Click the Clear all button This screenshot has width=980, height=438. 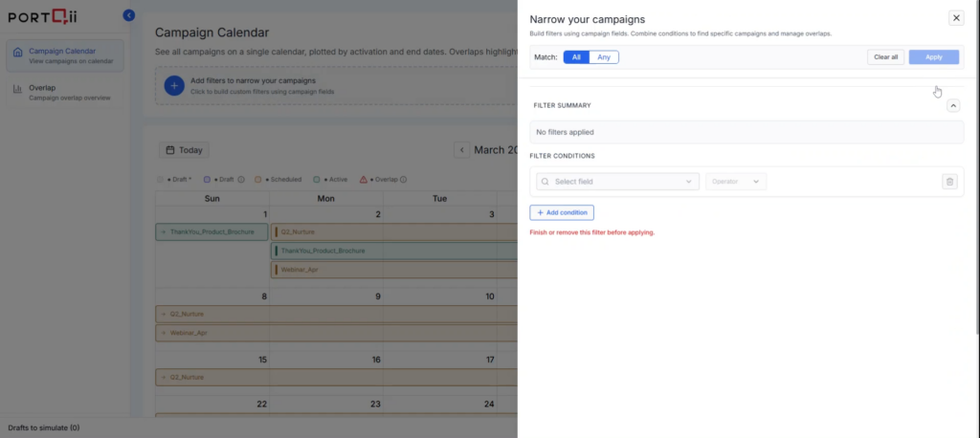coord(885,57)
